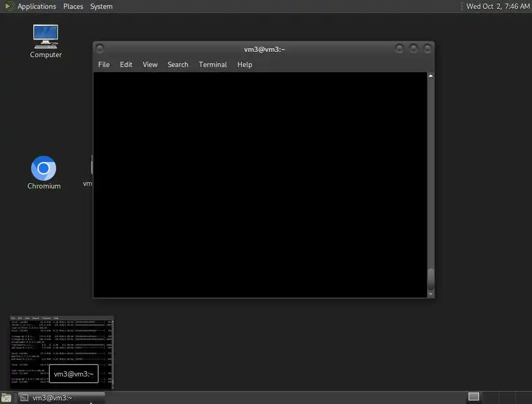Click the vm3@vm3:~ tooltip label
The width and height of the screenshot is (532, 404).
[74, 374]
